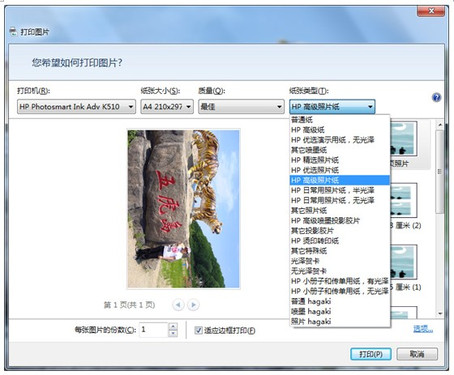This screenshot has width=454, height=375.
Task: Click layout list scrollbar up arrow
Action: [440, 125]
